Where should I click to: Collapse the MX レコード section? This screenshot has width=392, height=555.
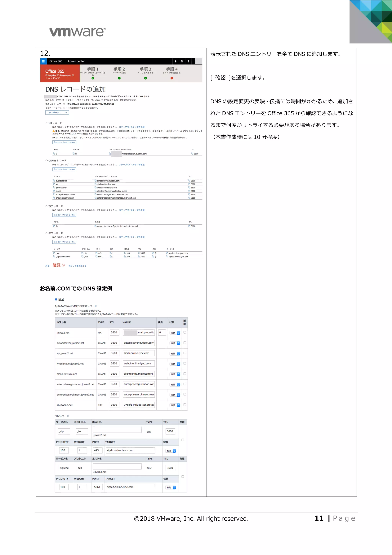pos(47,123)
